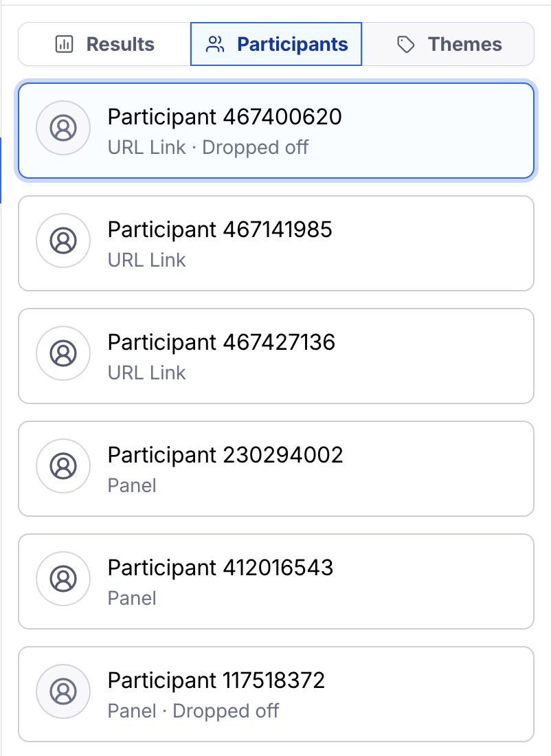Select Participant 230294002 name
This screenshot has width=551, height=756.
tap(225, 455)
